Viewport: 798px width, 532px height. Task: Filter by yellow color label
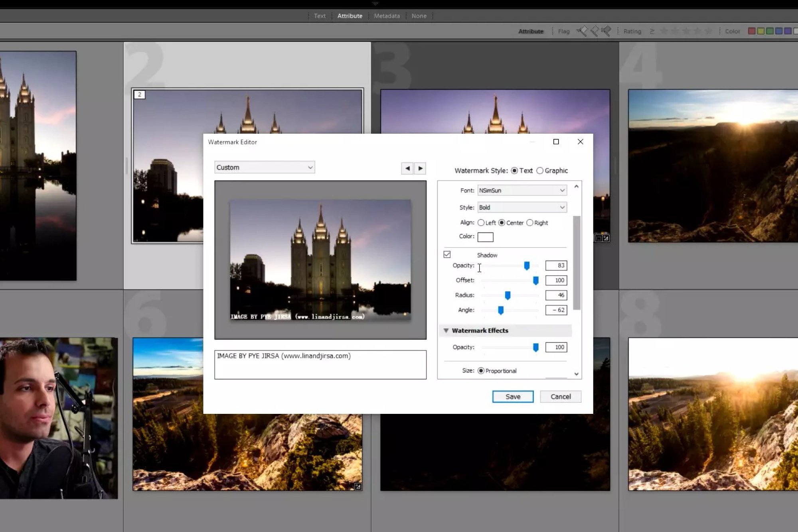pos(761,31)
